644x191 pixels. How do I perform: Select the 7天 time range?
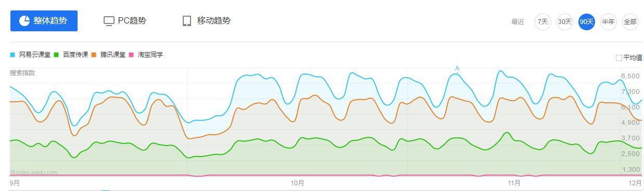543,22
